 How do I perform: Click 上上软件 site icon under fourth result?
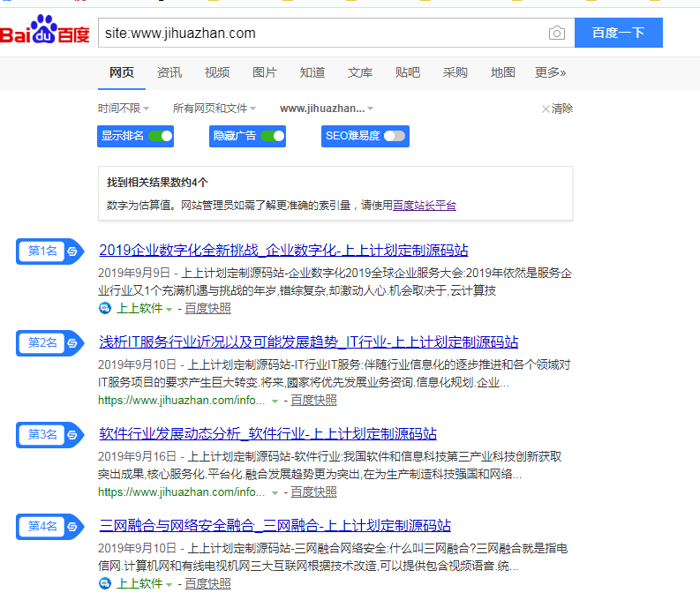[105, 583]
